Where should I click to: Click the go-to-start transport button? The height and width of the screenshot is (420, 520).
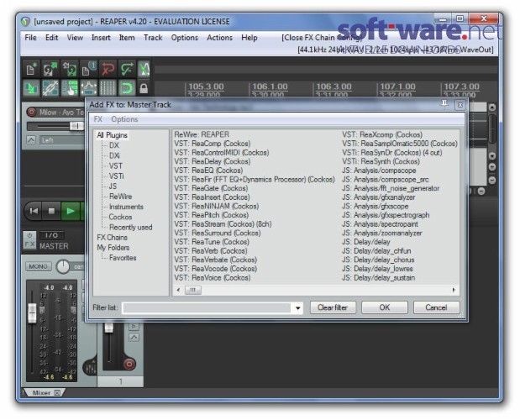34,211
